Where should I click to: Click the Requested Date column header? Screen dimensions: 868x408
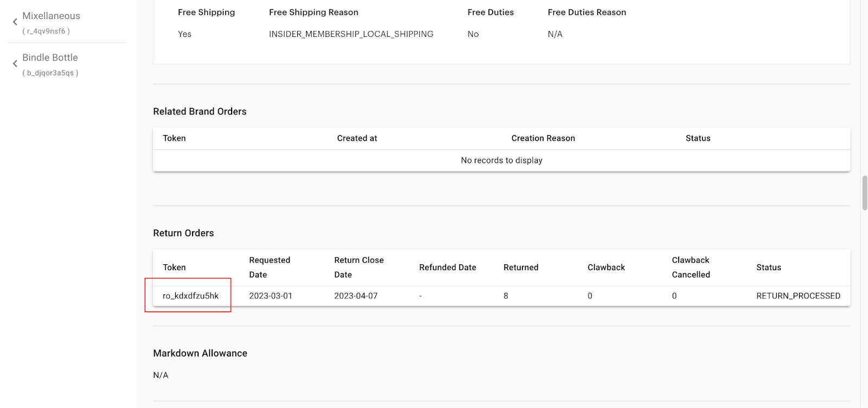[270, 267]
